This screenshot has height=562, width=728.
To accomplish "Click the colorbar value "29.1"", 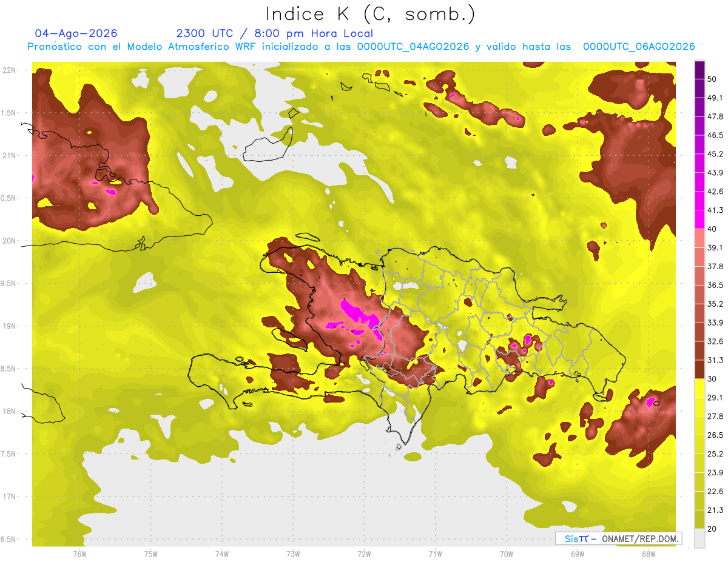I will click(715, 398).
